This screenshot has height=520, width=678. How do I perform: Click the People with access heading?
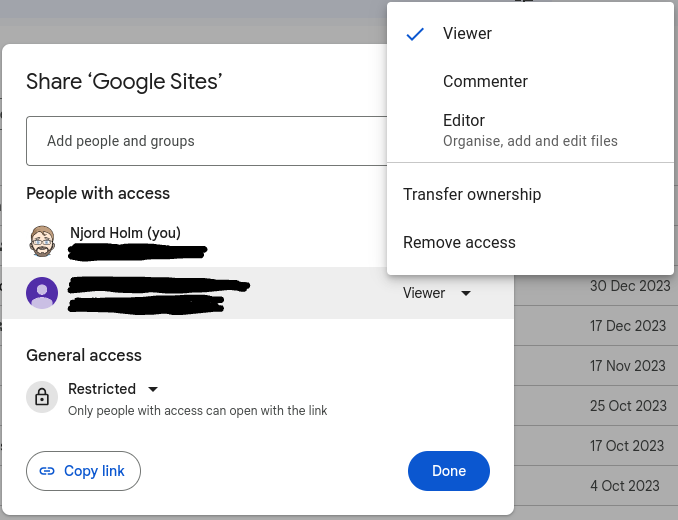[x=98, y=193]
